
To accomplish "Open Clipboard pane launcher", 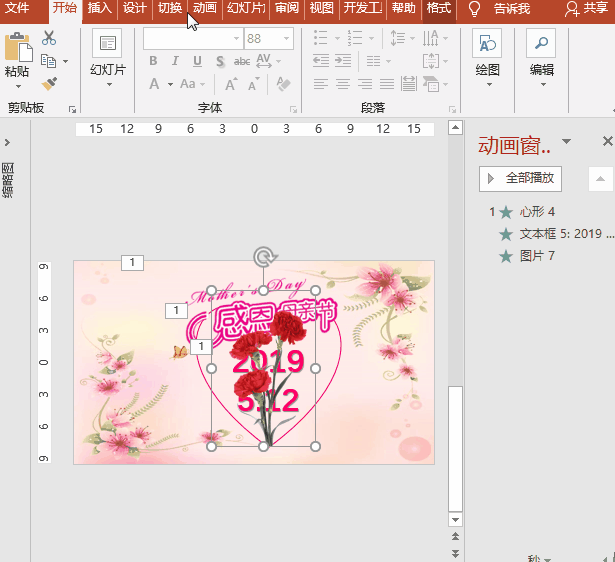I will 72,109.
